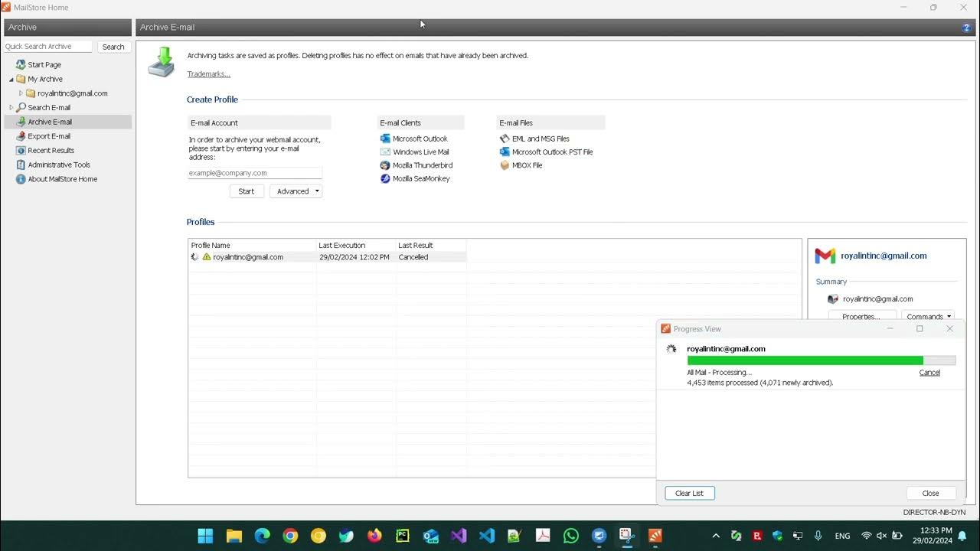
Task: Open the Windows Start menu
Action: pyautogui.click(x=205, y=536)
